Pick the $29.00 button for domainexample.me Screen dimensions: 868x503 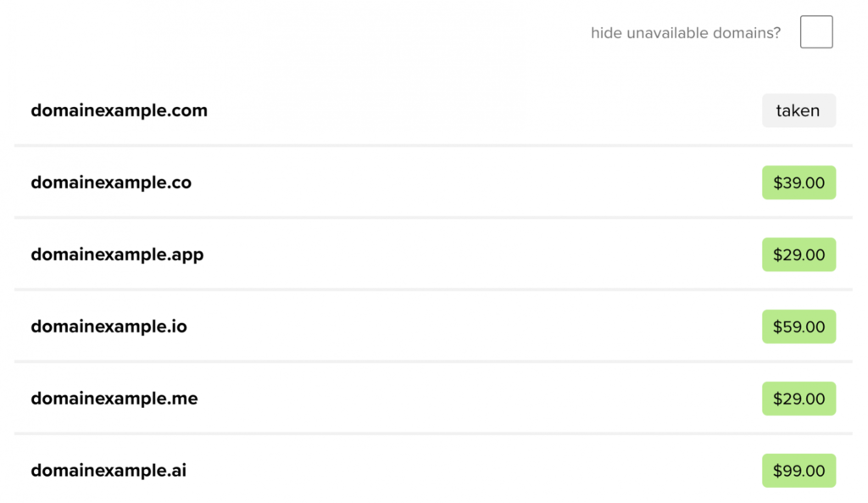click(x=798, y=399)
